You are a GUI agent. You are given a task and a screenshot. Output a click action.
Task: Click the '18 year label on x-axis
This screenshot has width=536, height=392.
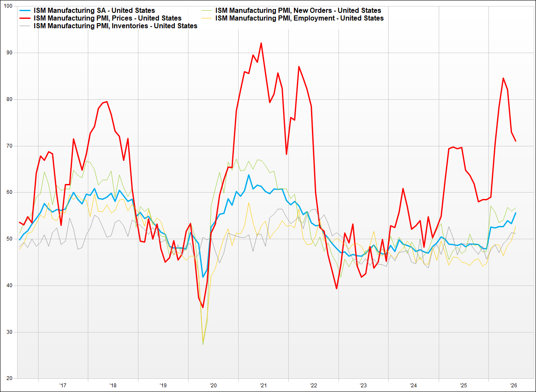coord(113,385)
